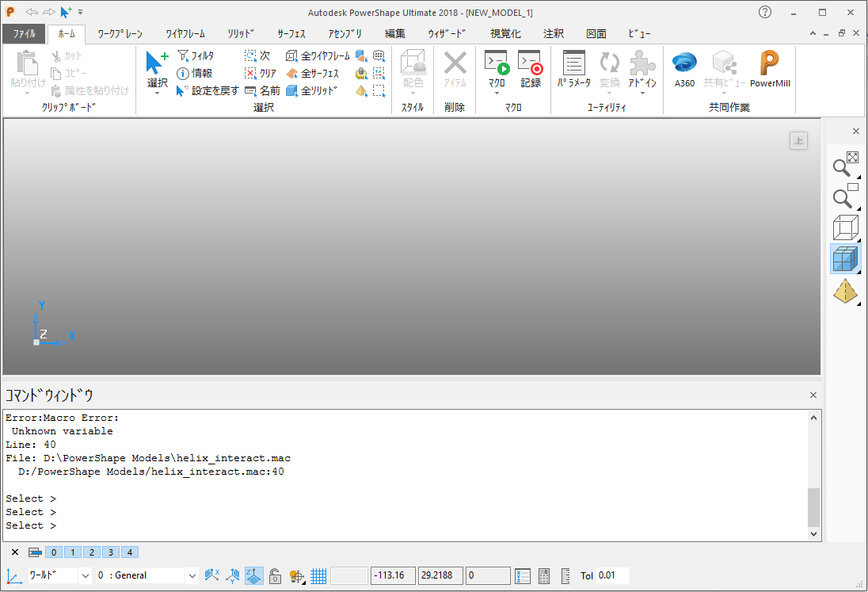Switch to the ワークプレーン tab
This screenshot has width=868, height=592.
click(120, 34)
